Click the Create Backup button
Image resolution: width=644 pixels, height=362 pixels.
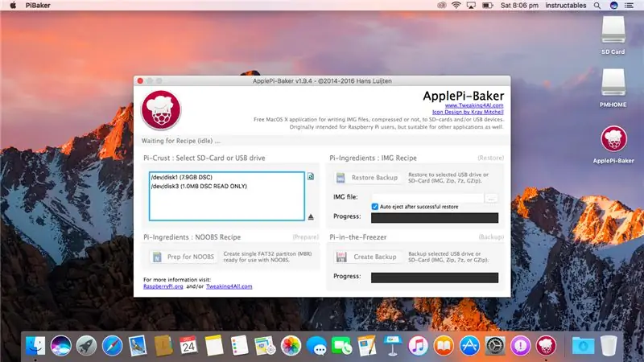(367, 257)
